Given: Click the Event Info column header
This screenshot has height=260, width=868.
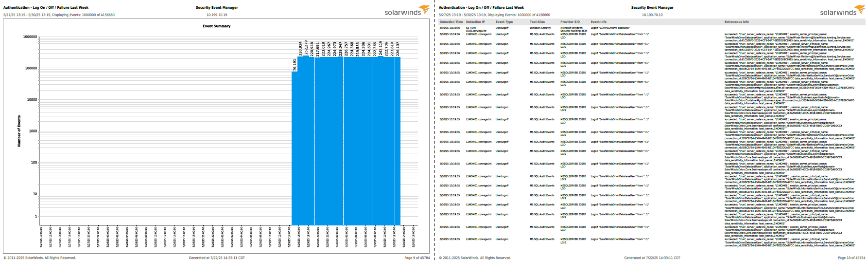Looking at the screenshot, I should click(598, 22).
